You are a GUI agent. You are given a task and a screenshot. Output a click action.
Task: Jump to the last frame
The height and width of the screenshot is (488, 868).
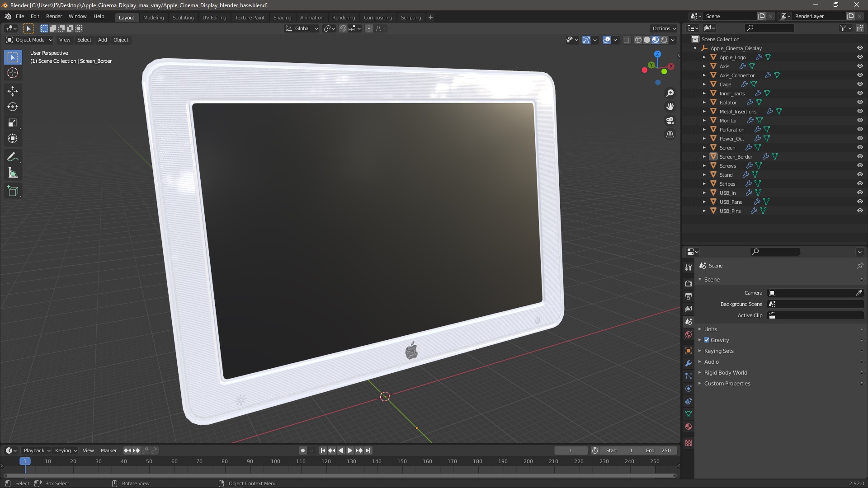368,450
